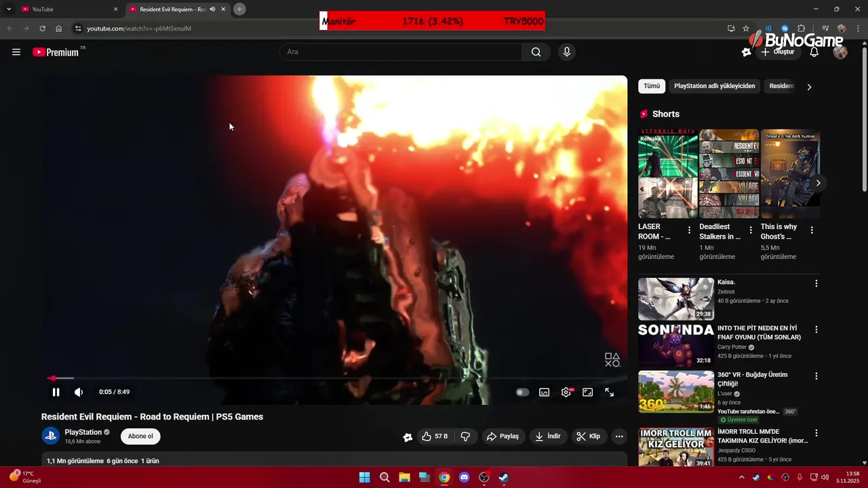The image size is (868, 488).
Task: Show next Shorts with arrow button
Action: click(x=818, y=183)
